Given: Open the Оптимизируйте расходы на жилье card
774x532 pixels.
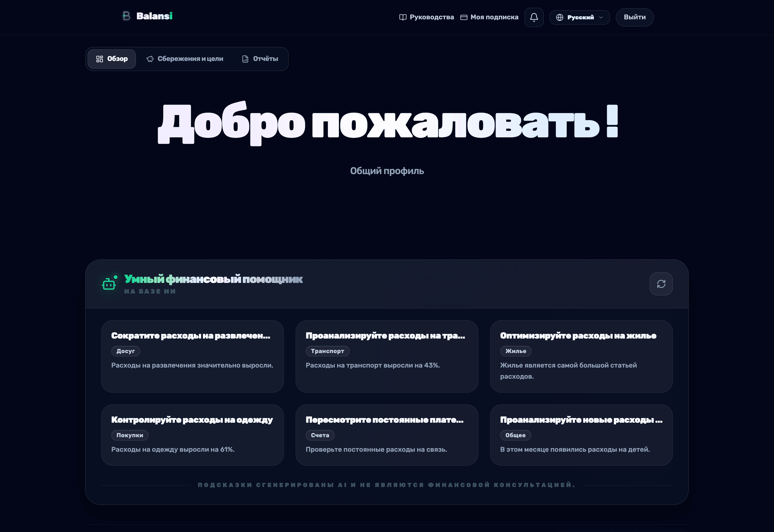Looking at the screenshot, I should (x=581, y=356).
